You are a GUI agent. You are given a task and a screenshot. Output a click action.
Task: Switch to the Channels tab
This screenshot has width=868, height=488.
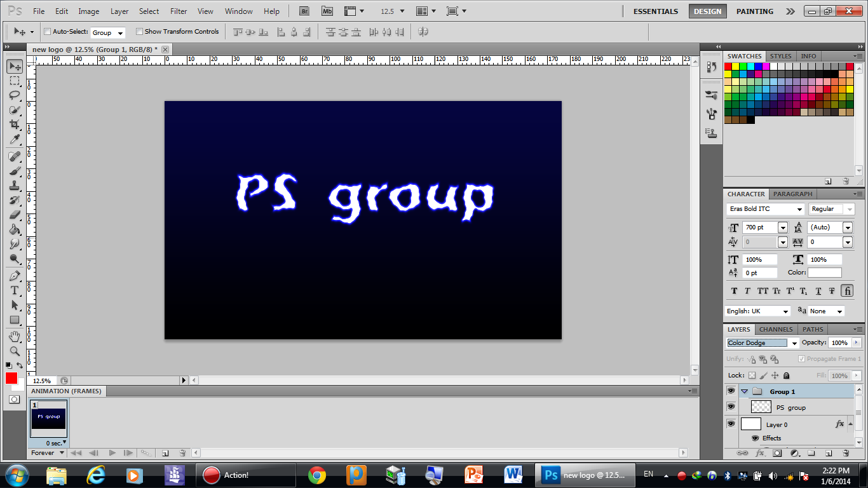775,329
